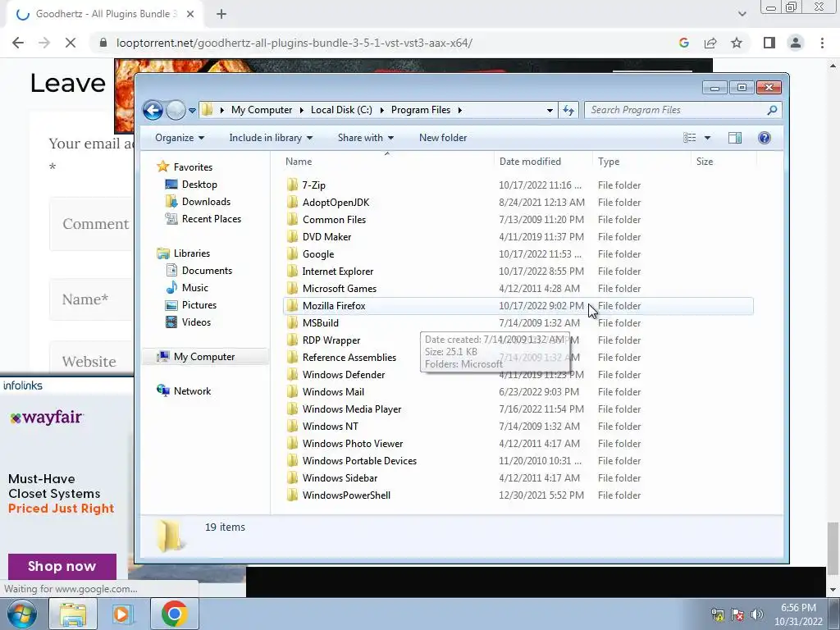840x630 pixels.
Task: Bookmark this page with the star icon
Action: [x=737, y=43]
